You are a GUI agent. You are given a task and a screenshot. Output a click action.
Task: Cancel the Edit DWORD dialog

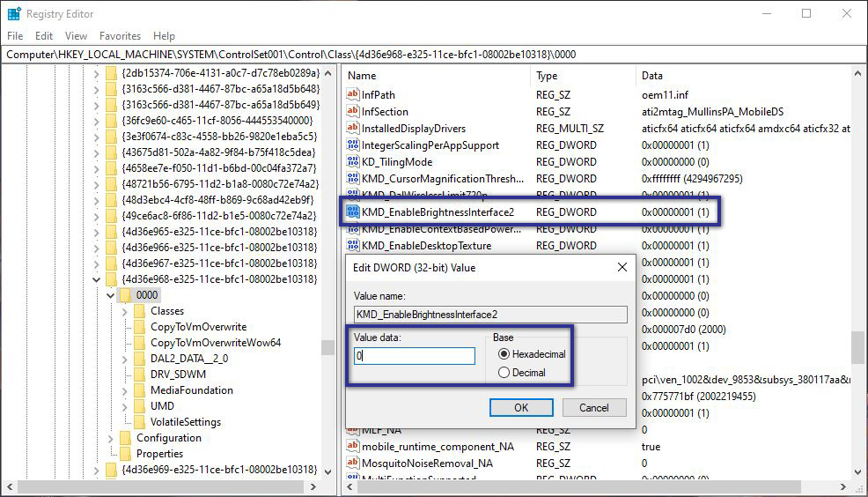(x=593, y=407)
